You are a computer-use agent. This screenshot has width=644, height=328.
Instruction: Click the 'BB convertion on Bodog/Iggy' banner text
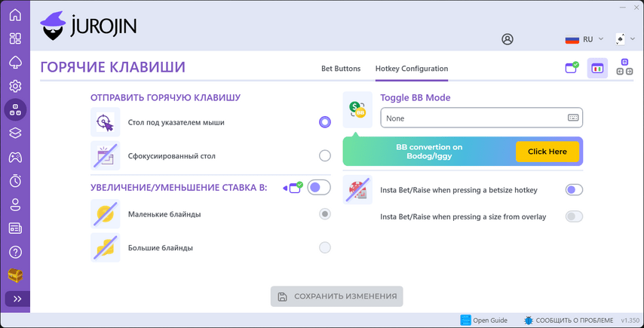point(429,152)
